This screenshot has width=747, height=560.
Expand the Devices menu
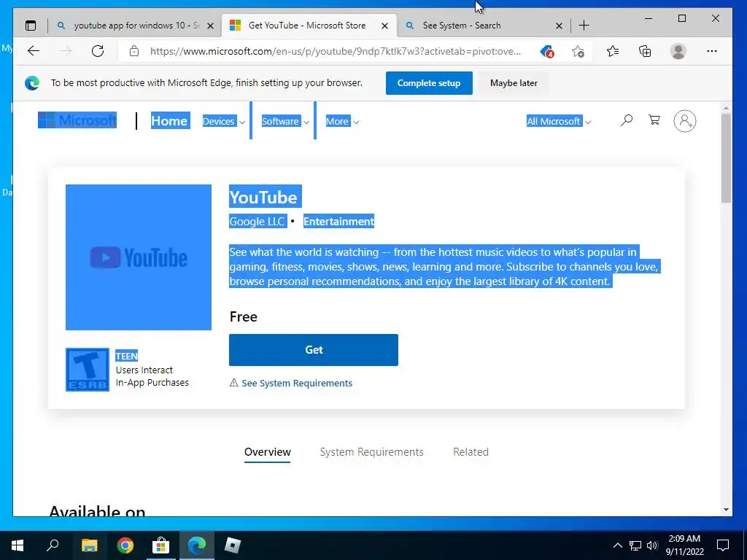[223, 122]
